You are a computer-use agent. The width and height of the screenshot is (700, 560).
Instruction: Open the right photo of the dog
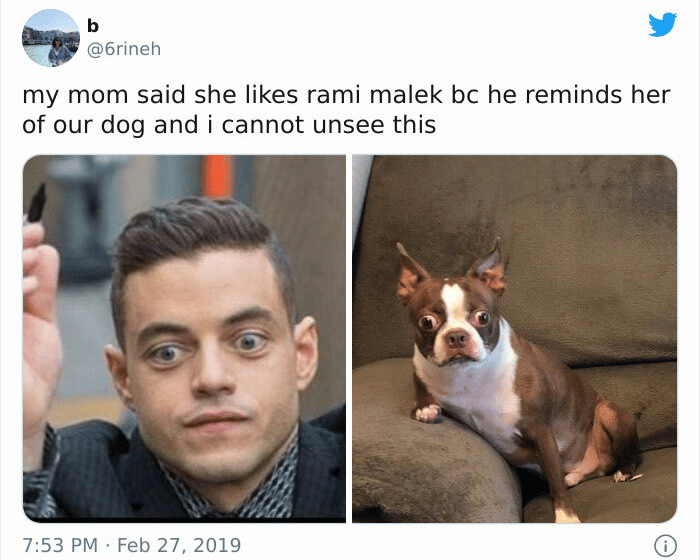coord(515,339)
